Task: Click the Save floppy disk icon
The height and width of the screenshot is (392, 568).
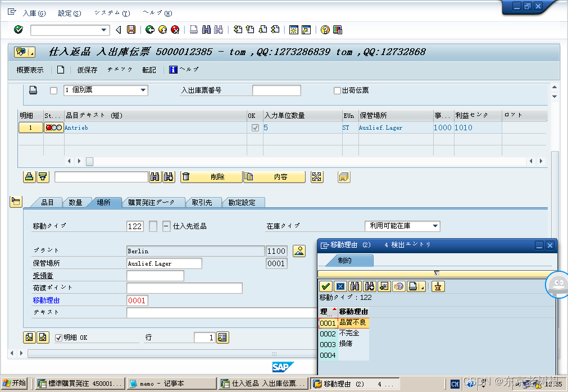Action: click(131, 30)
